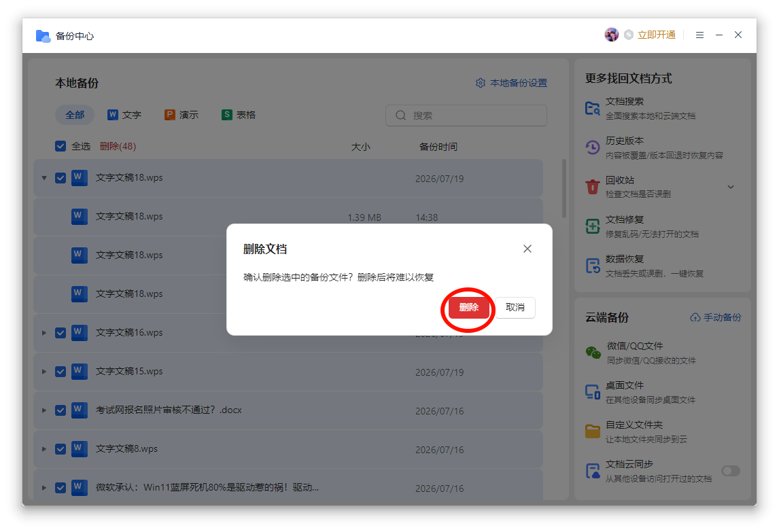
Task: Click the 手动备份 cloud link
Action: click(x=715, y=317)
